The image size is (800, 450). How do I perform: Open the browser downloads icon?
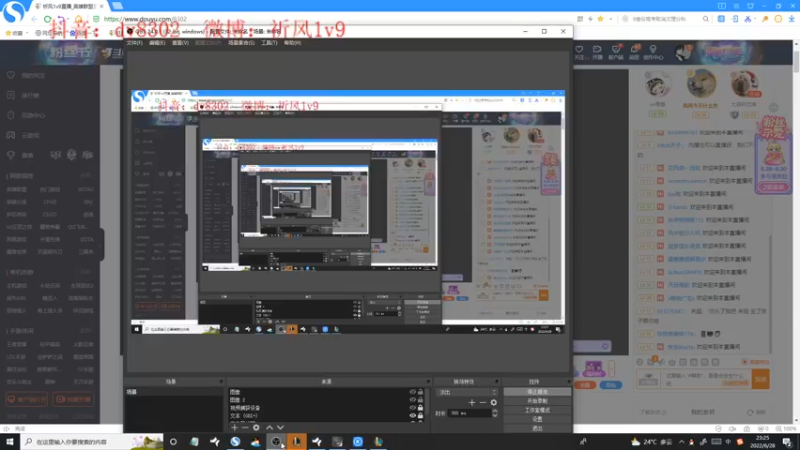tap(791, 19)
